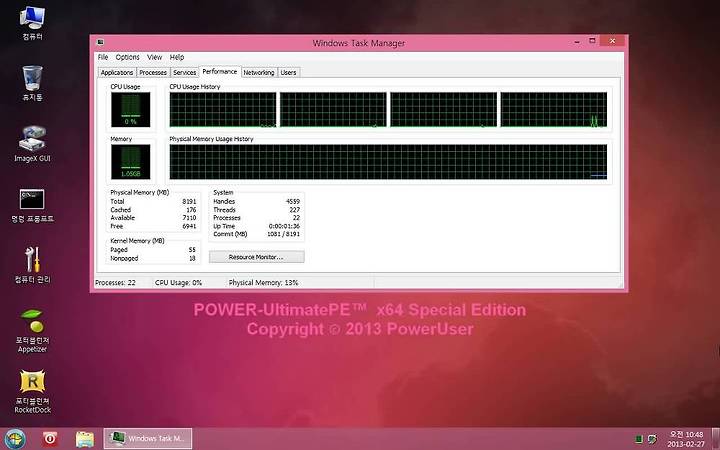Open the File menu

[x=103, y=57]
